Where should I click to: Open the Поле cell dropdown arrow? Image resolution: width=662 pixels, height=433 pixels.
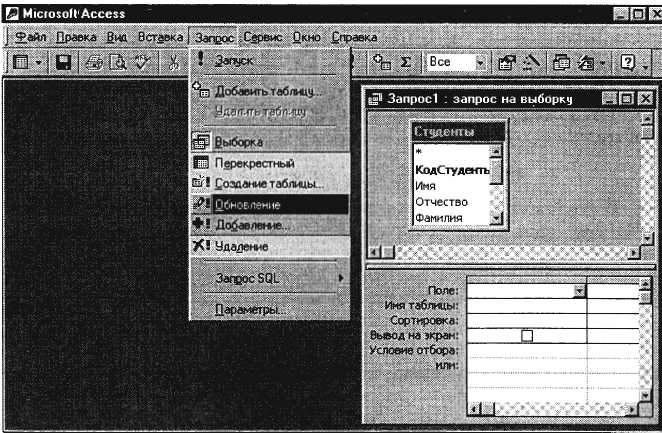[579, 291]
